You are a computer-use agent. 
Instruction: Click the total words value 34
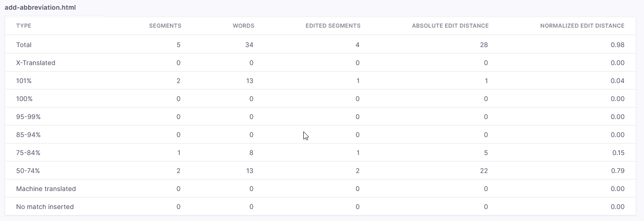249,45
